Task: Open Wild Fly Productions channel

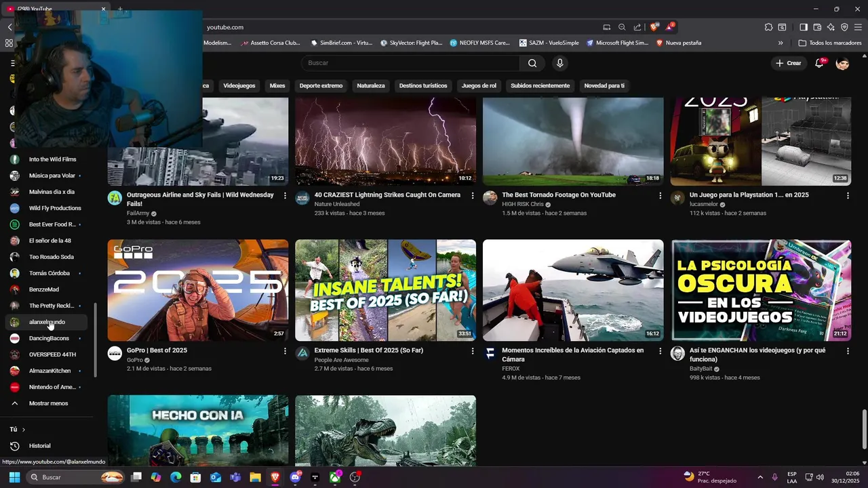Action: (x=47, y=208)
